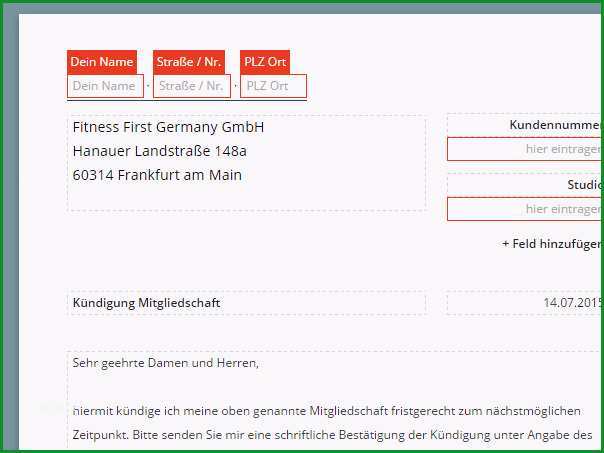Add a field via '+ Feld hinzufügen'
The image size is (604, 453).
(x=552, y=244)
